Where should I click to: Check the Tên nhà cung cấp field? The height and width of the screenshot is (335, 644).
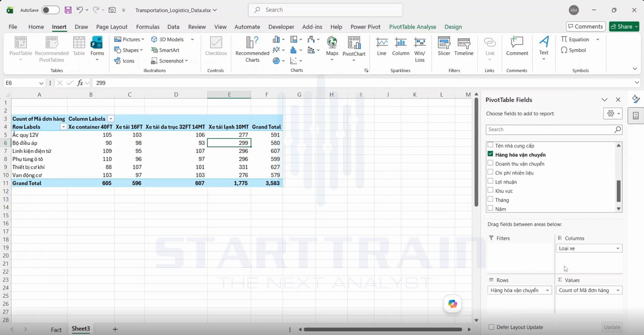click(490, 145)
